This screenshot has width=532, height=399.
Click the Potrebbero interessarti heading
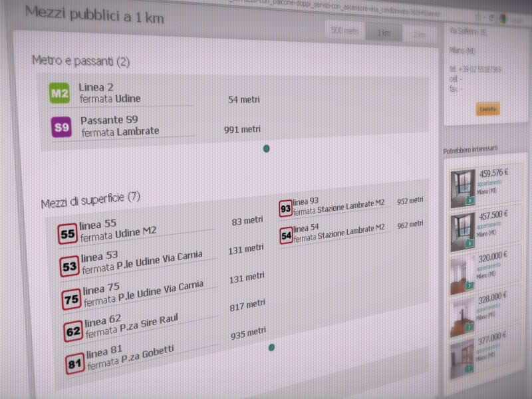click(x=470, y=150)
